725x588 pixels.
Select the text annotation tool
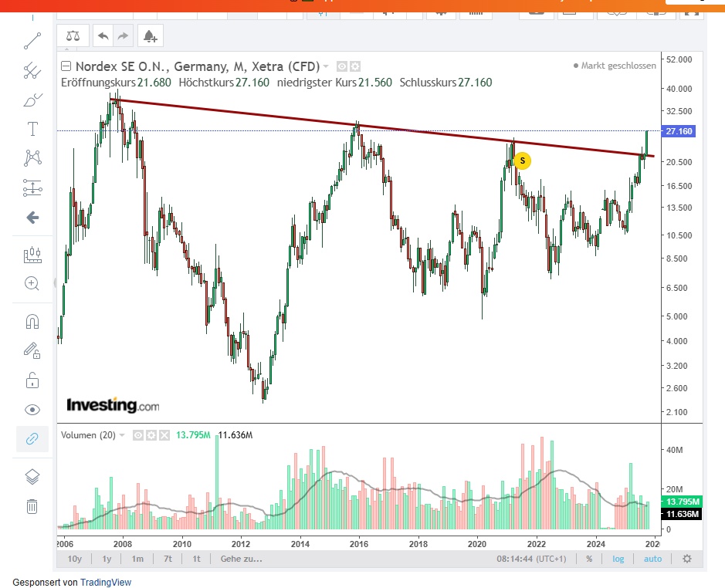click(x=32, y=129)
